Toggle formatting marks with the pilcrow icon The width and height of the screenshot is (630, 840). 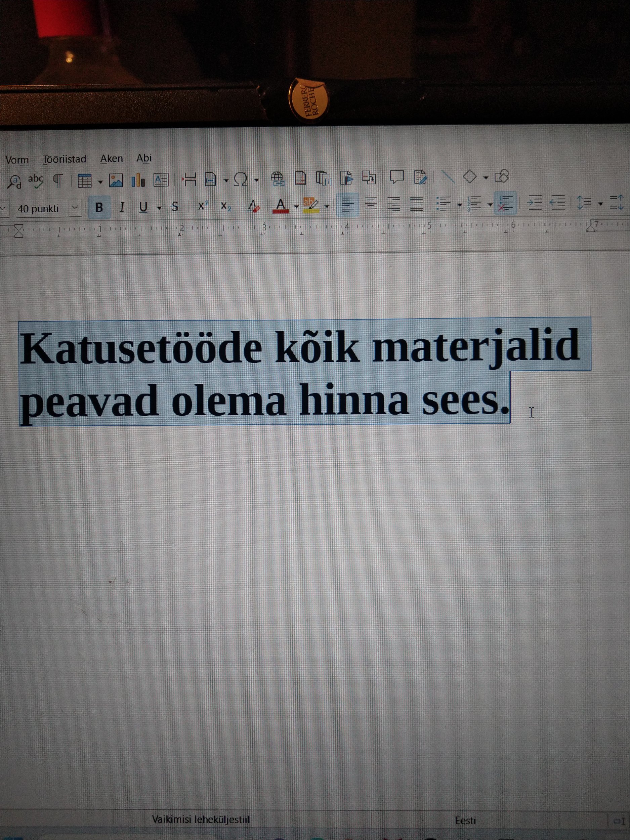[57, 180]
